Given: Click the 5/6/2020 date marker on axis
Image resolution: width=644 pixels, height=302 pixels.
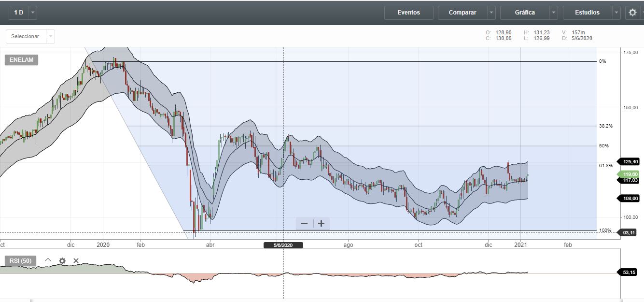Looking at the screenshot, I should (x=283, y=245).
